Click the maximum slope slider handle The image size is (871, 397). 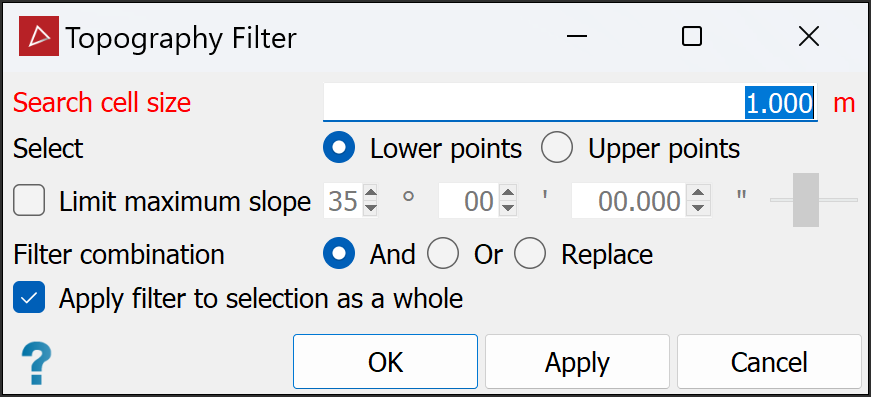click(805, 200)
